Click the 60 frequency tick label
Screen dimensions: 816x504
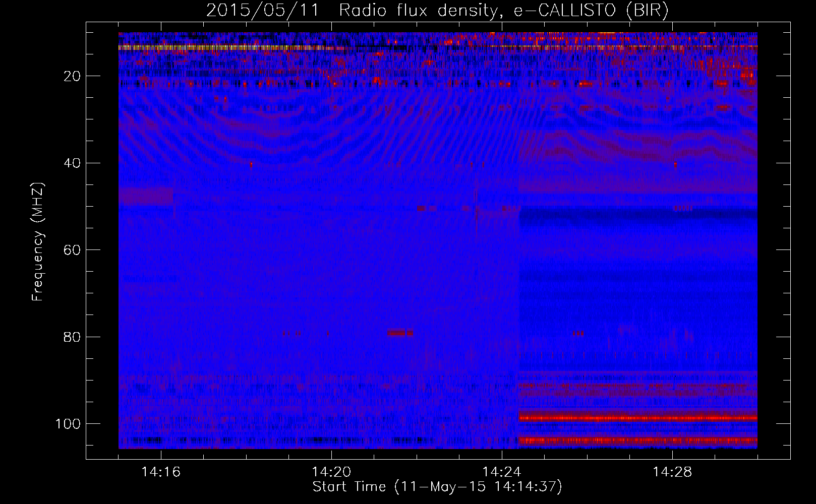click(x=72, y=250)
